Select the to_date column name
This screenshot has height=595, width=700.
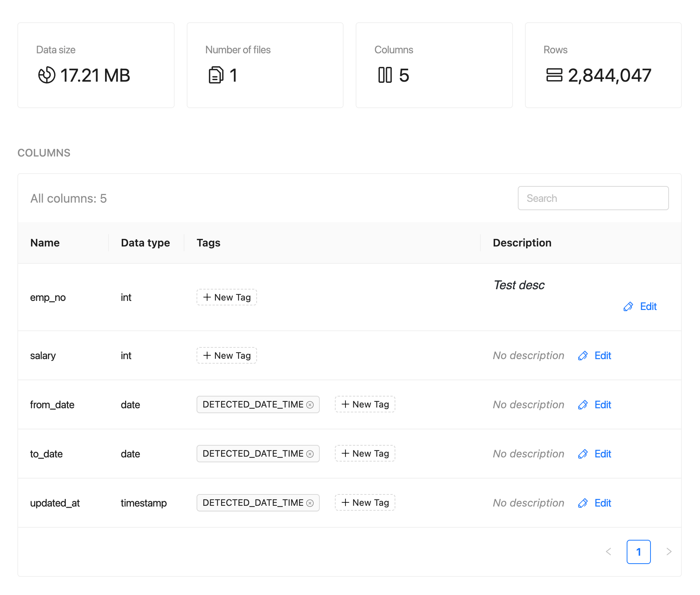[x=46, y=454]
